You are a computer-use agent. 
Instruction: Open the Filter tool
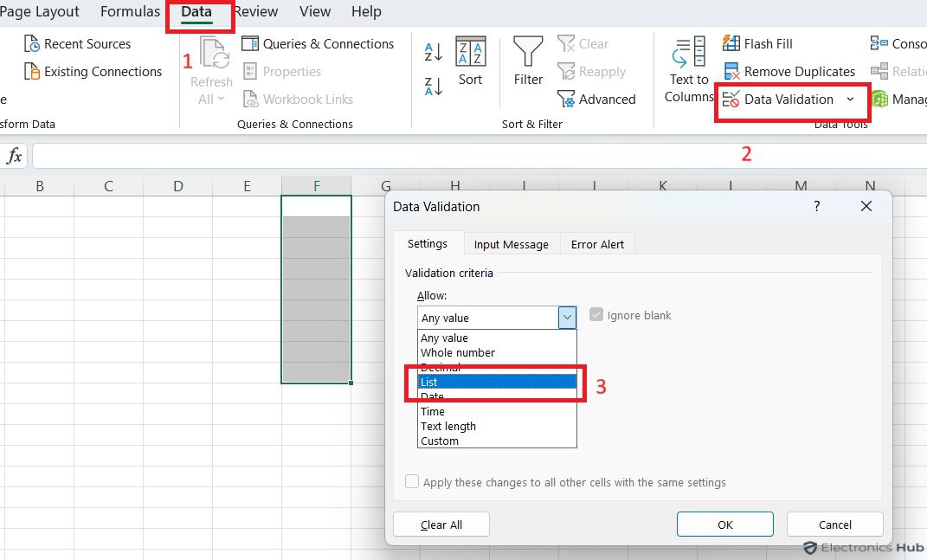(527, 65)
